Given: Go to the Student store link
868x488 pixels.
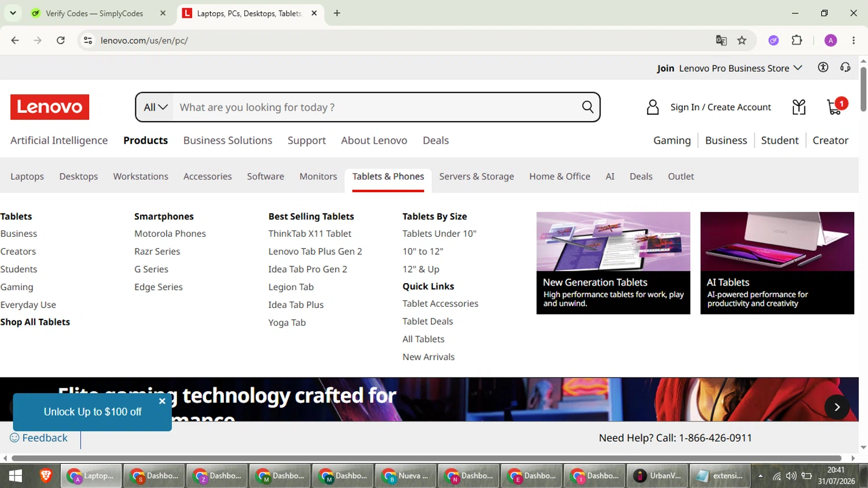Looking at the screenshot, I should pos(780,141).
